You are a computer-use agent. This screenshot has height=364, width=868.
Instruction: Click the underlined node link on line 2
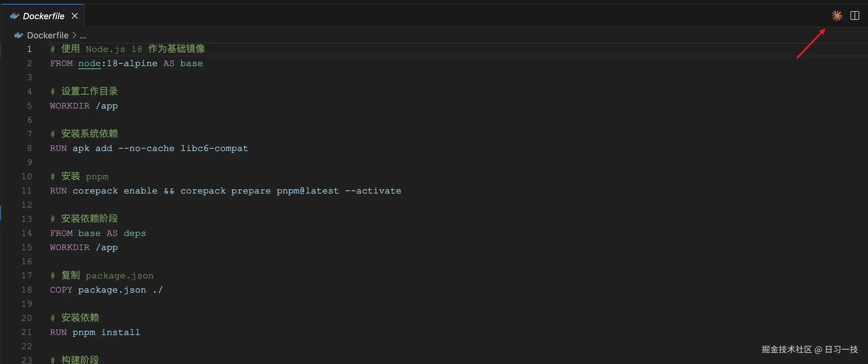coord(89,63)
